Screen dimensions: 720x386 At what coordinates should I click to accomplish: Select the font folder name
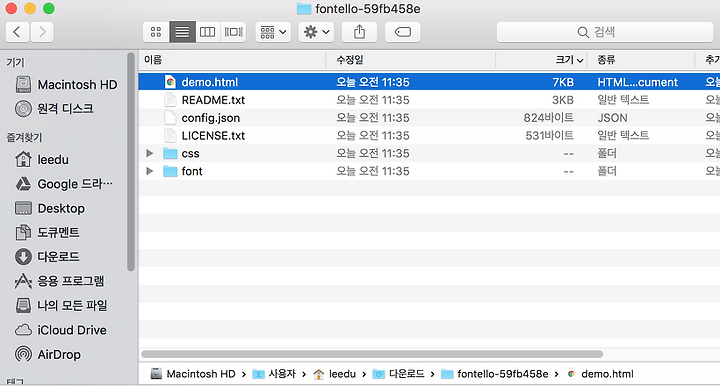click(192, 171)
